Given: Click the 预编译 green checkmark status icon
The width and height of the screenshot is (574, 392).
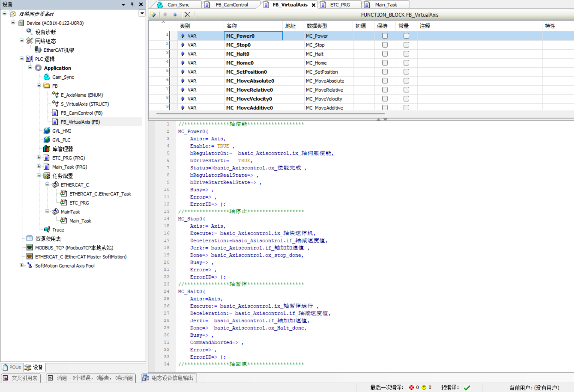Looking at the screenshot, I should [x=467, y=387].
